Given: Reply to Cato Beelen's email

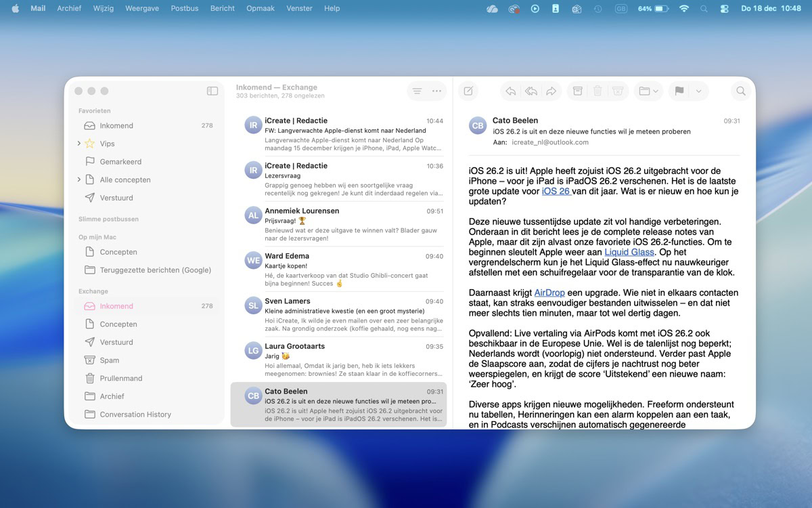Looking at the screenshot, I should pyautogui.click(x=510, y=91).
